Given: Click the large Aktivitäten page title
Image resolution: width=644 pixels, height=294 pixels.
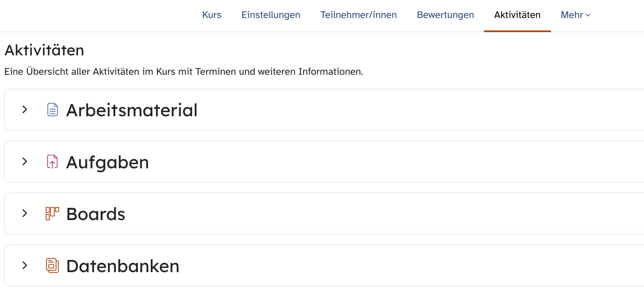Looking at the screenshot, I should pos(44,50).
